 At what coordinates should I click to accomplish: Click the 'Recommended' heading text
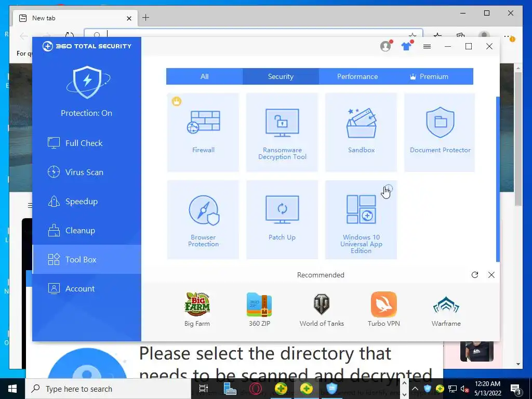coord(321,275)
